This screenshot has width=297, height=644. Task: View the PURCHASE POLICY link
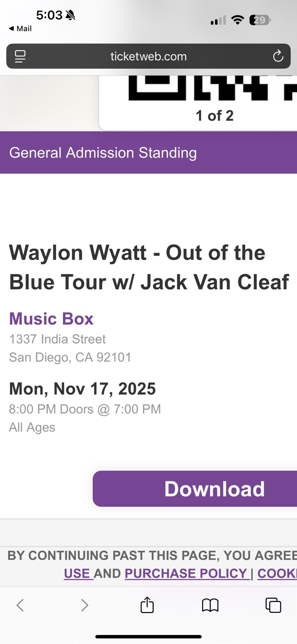pyautogui.click(x=187, y=573)
